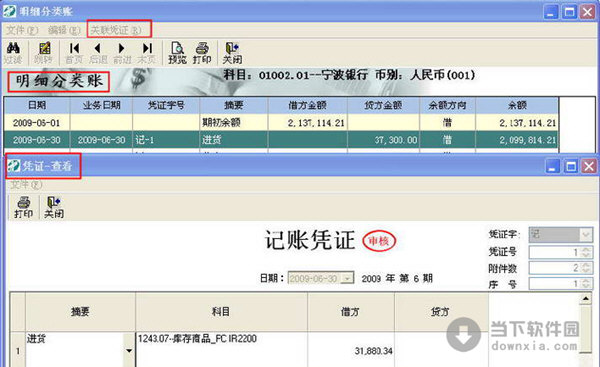Select the 记-1 voucher number cell
600x367 pixels.
(166, 140)
